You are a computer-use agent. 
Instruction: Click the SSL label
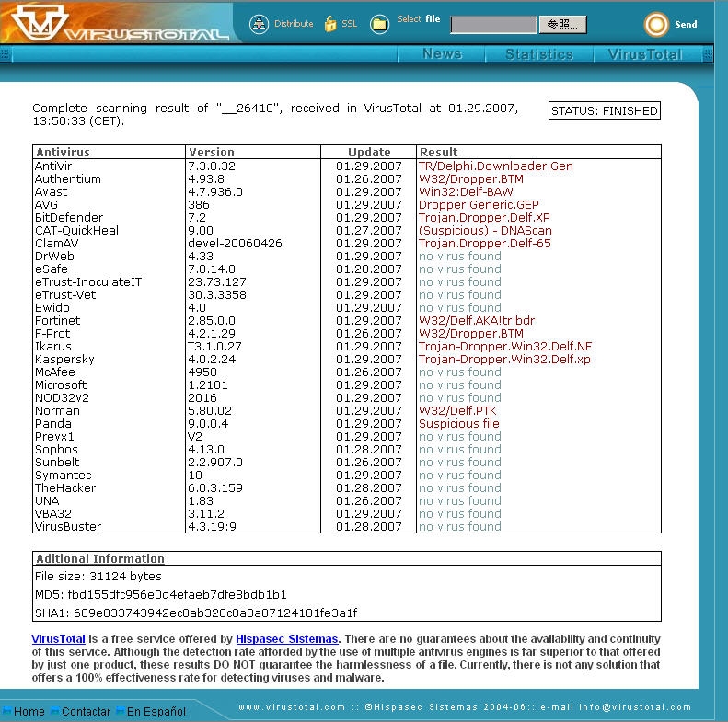[349, 24]
